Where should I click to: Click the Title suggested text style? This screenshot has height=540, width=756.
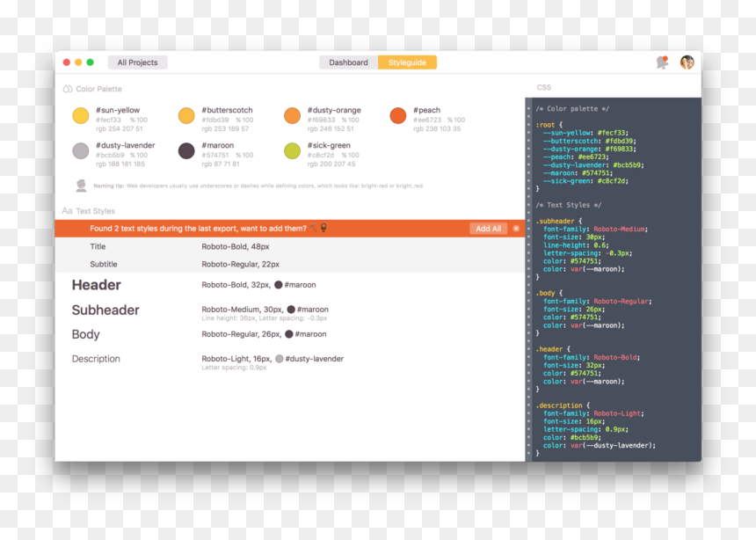290,246
